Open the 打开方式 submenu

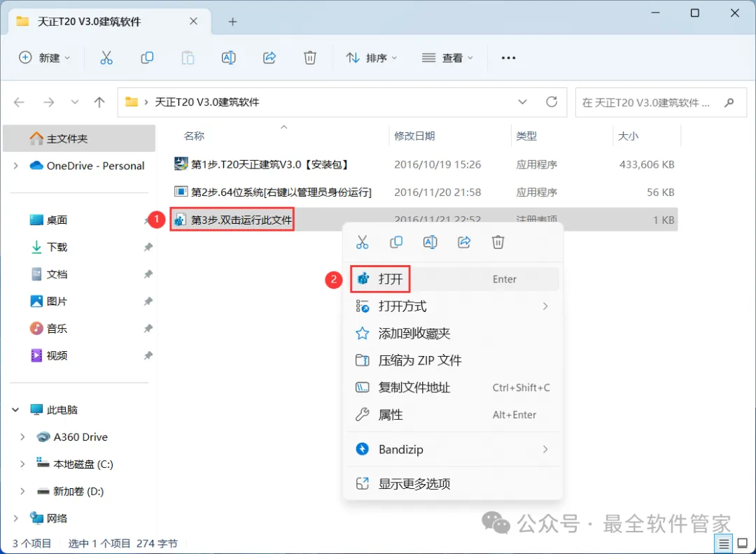pos(452,306)
